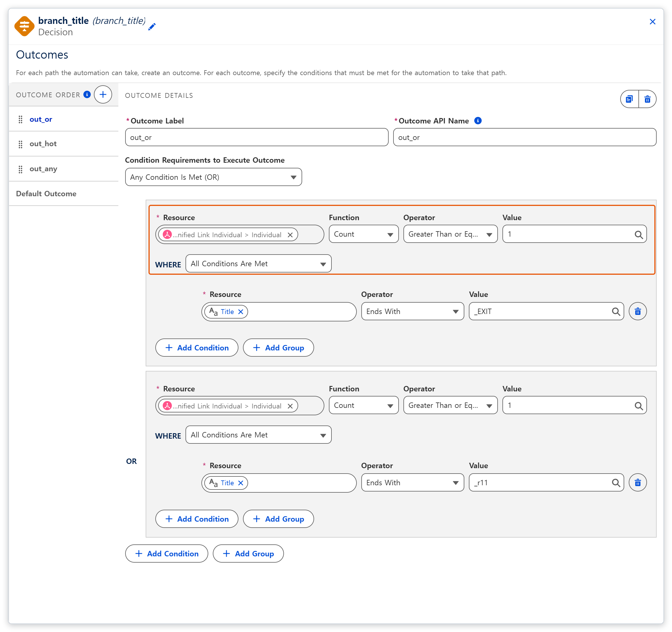
Task: Remove Individual resource pill in first group
Action: 290,235
